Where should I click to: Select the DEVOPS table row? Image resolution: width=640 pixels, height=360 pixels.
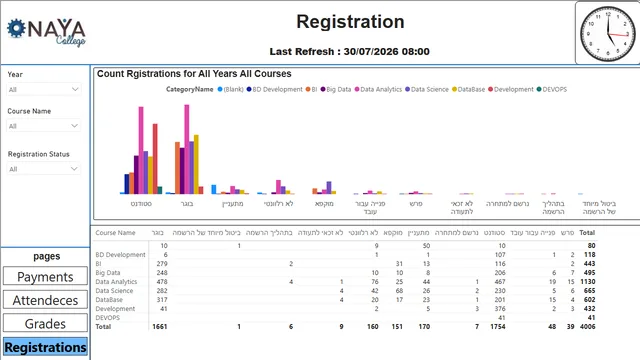click(345, 318)
